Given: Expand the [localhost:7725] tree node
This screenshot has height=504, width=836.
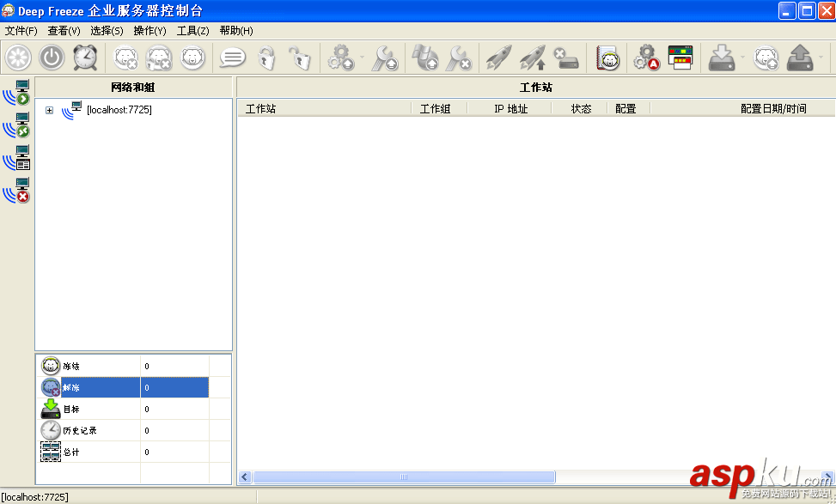Looking at the screenshot, I should point(50,110).
